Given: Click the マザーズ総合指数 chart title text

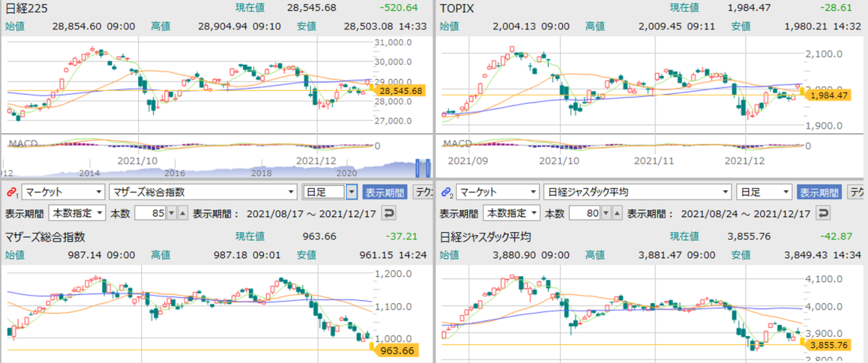Looking at the screenshot, I should (46, 236).
